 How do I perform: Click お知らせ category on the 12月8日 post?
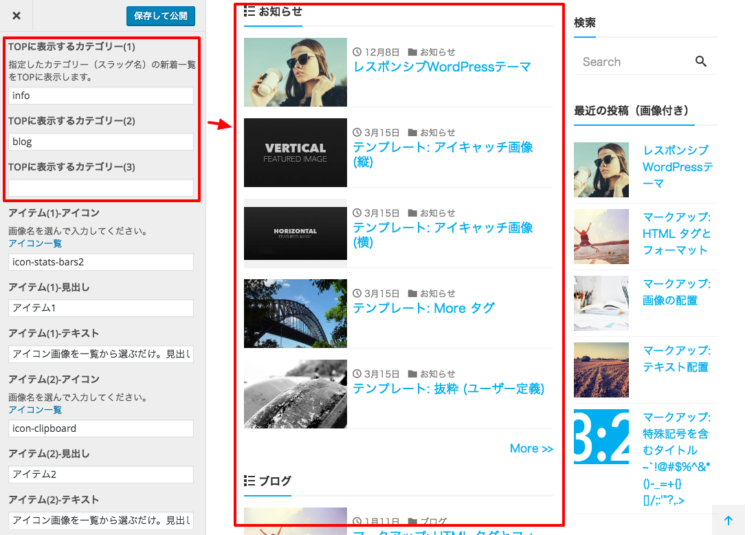[x=437, y=52]
